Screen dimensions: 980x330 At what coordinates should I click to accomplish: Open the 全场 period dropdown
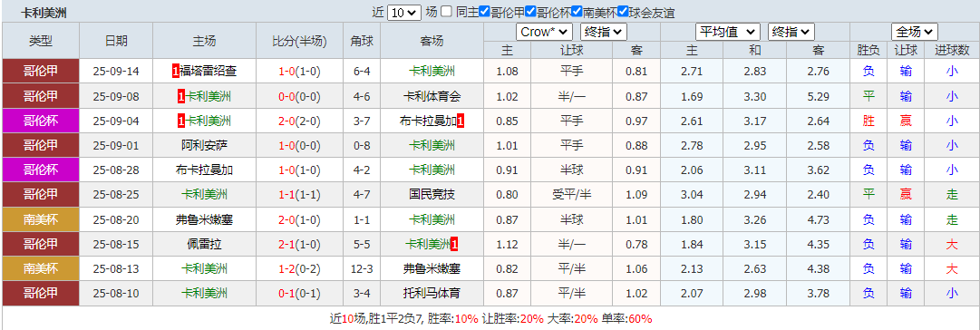tap(915, 31)
